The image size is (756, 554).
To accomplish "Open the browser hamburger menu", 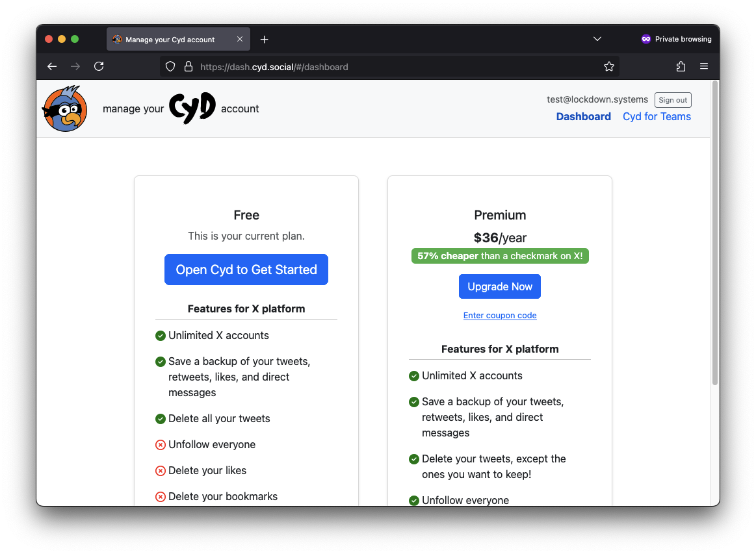I will 704,66.
